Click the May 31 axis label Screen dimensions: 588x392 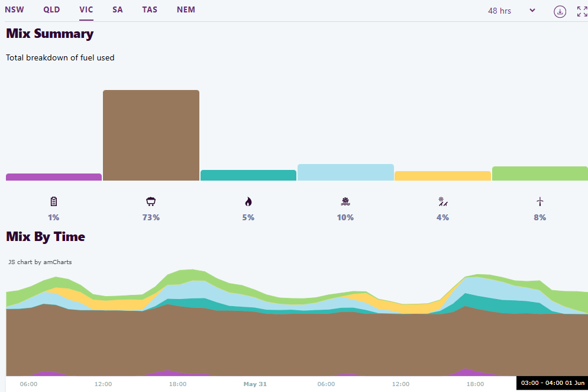click(x=255, y=384)
